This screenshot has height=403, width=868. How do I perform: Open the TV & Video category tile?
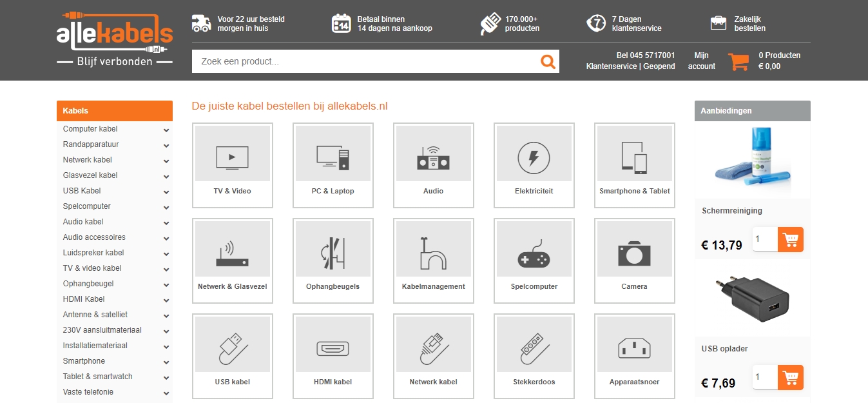(233, 165)
